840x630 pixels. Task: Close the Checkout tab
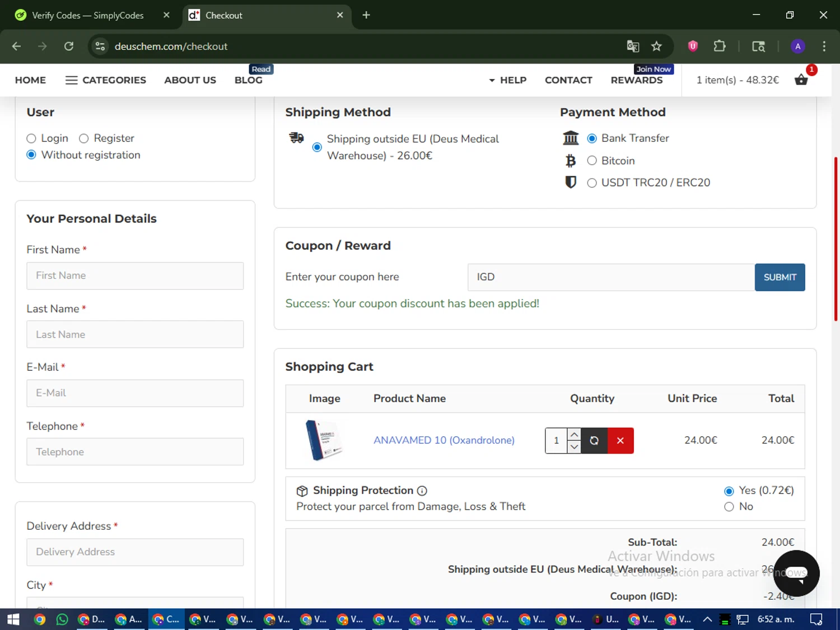click(340, 15)
